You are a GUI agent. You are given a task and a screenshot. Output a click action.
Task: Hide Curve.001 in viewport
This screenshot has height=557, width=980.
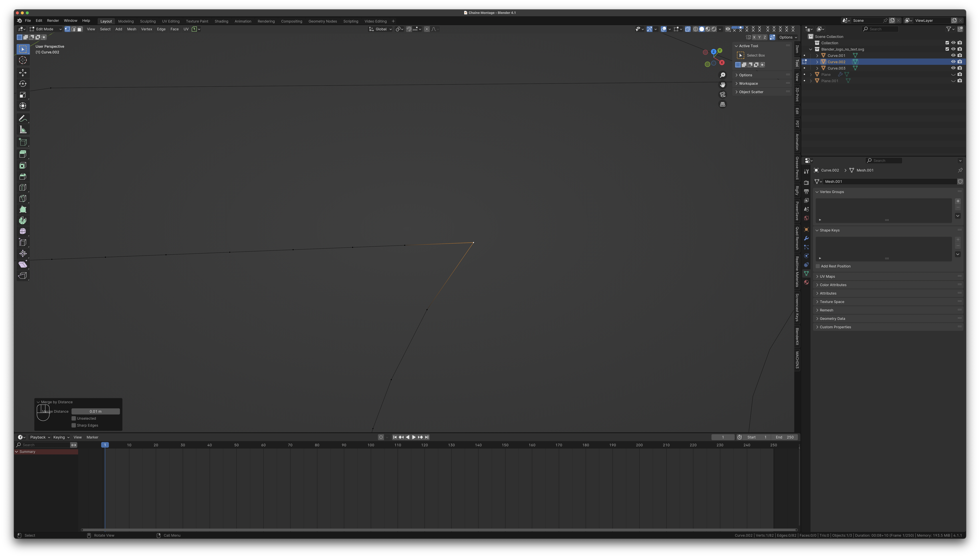pos(953,56)
